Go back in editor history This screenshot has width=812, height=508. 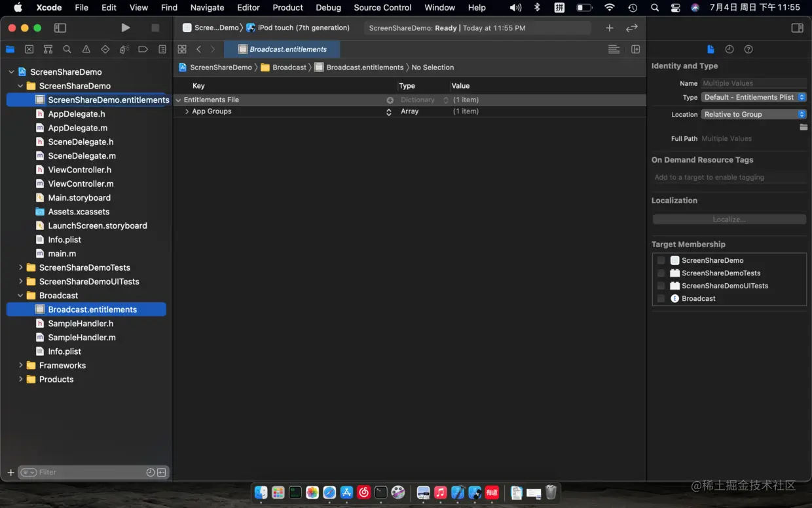pos(199,49)
